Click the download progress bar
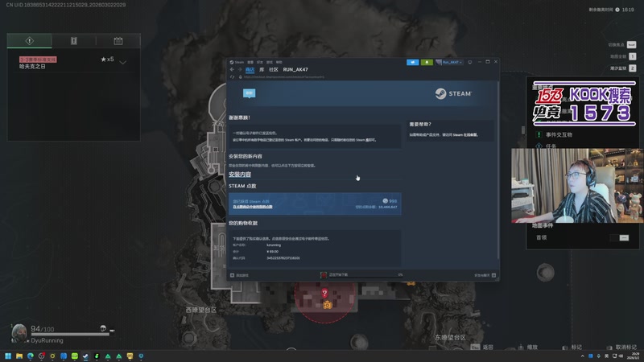This screenshot has height=362, width=644. pos(366,278)
